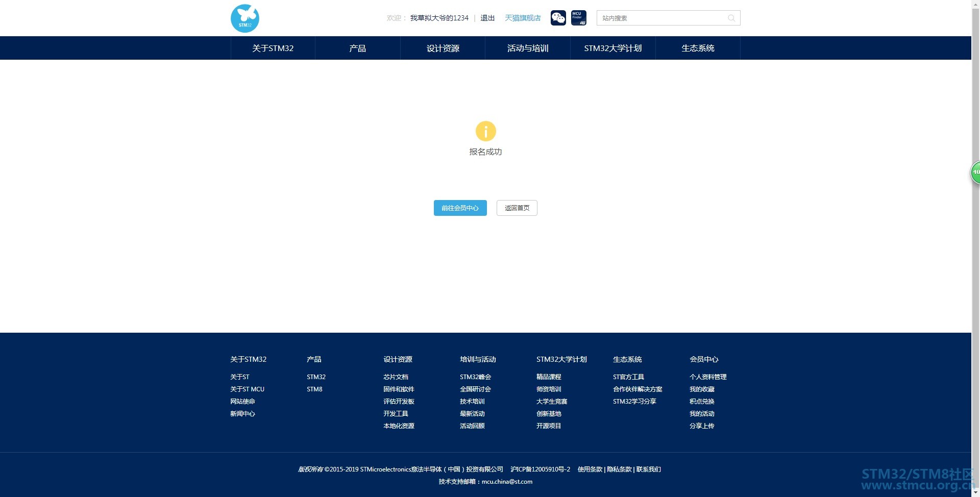Open footer link 开发工具
980x497 pixels.
pos(396,413)
